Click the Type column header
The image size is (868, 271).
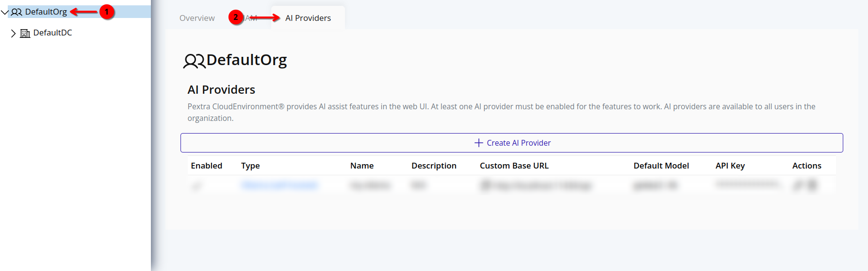click(x=250, y=166)
